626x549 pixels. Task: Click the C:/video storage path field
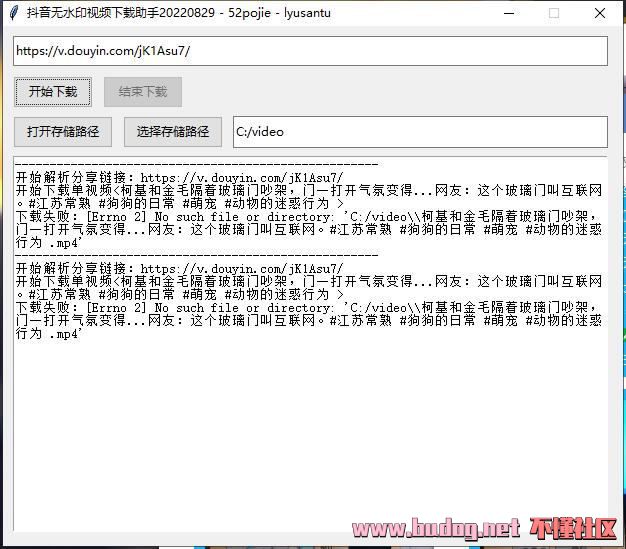click(418, 131)
